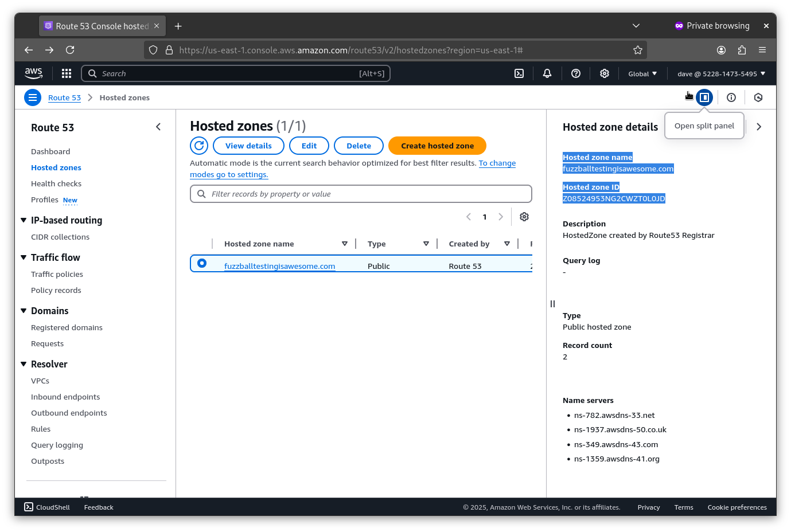The image size is (791, 532).
Task: Open Query logging page
Action: tap(57, 445)
